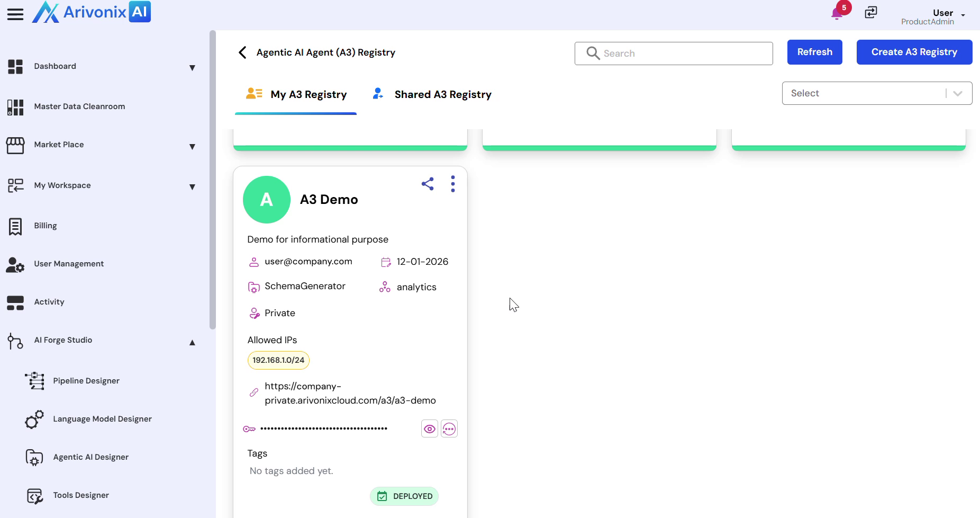The height and width of the screenshot is (518, 980).
Task: Click the back arrow beside Agentic AI Agent Registry
Action: (x=242, y=52)
